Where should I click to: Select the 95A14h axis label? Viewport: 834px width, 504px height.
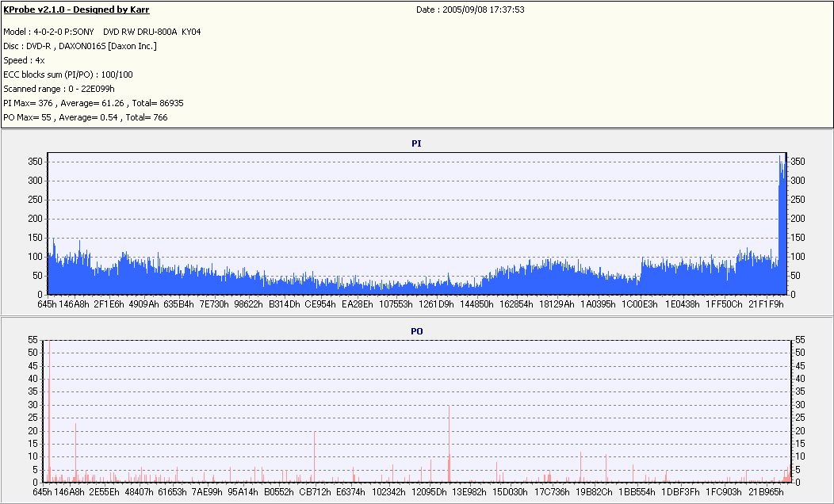(x=243, y=492)
